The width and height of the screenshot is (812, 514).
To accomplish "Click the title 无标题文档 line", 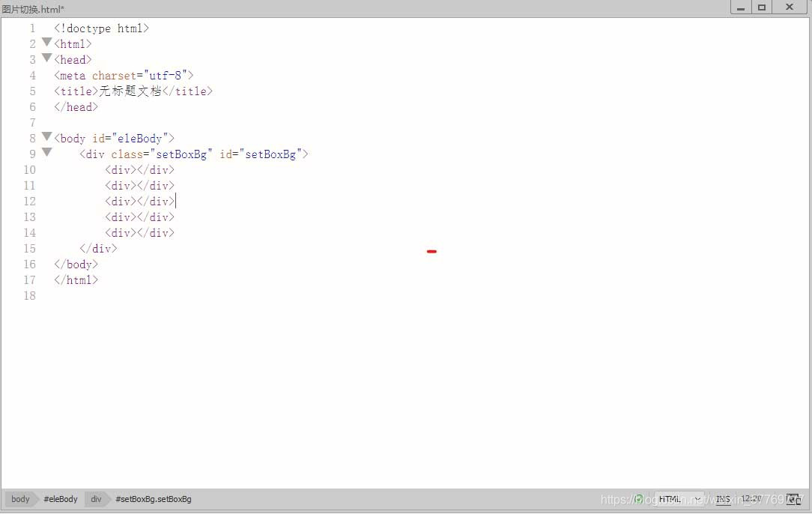I will coord(133,91).
